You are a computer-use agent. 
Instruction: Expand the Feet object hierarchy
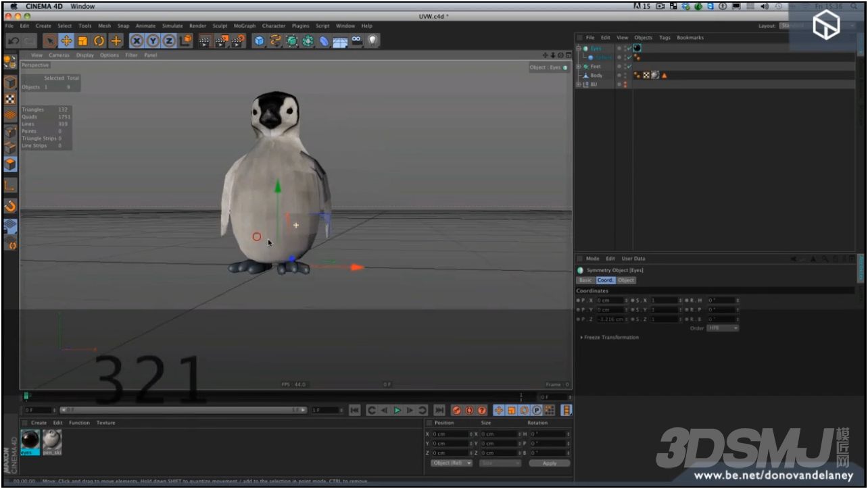579,67
